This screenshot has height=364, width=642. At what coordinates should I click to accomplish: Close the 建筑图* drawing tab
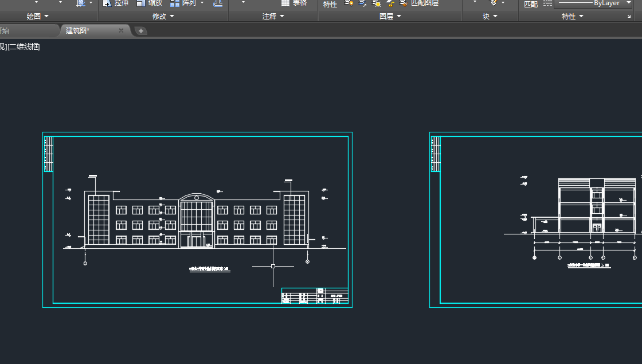click(121, 31)
